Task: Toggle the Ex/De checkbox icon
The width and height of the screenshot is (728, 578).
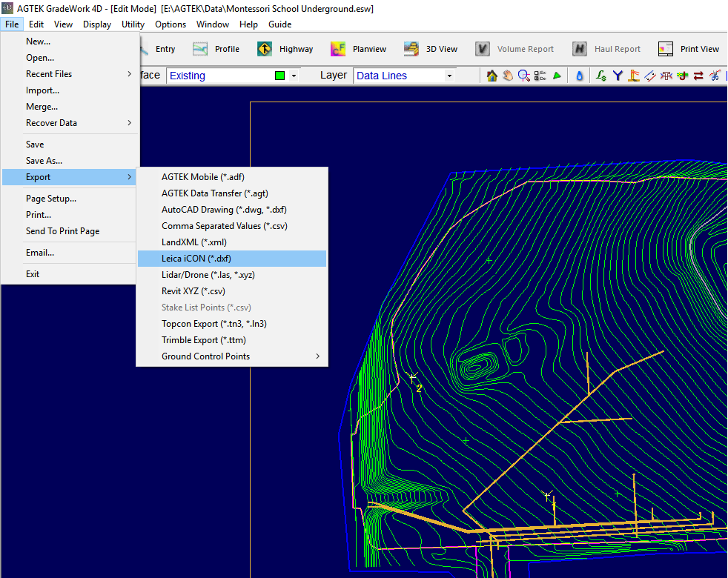Action: coord(540,76)
